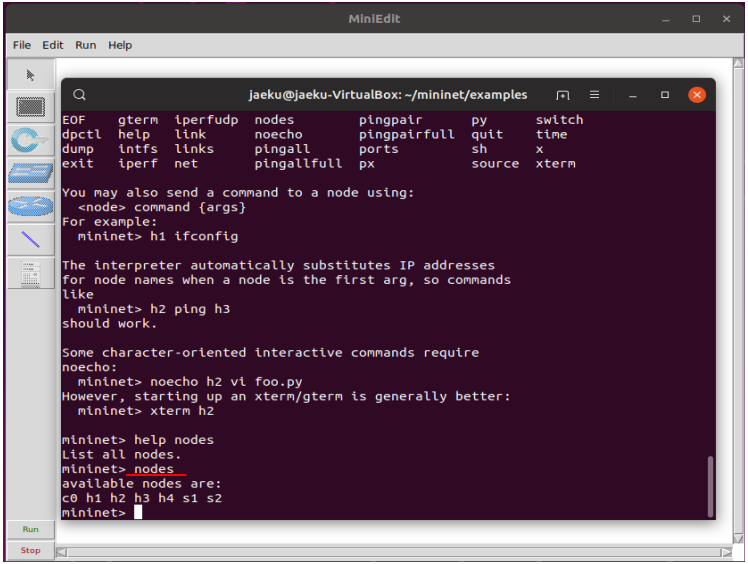Minimize the MiniEdit window
The image size is (748, 564).
(665, 20)
